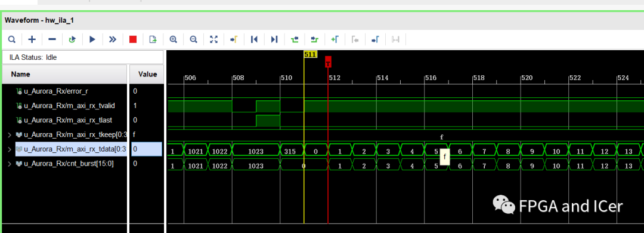Click the 506 tick on time ruler
The height and width of the screenshot is (233, 644).
pos(190,78)
